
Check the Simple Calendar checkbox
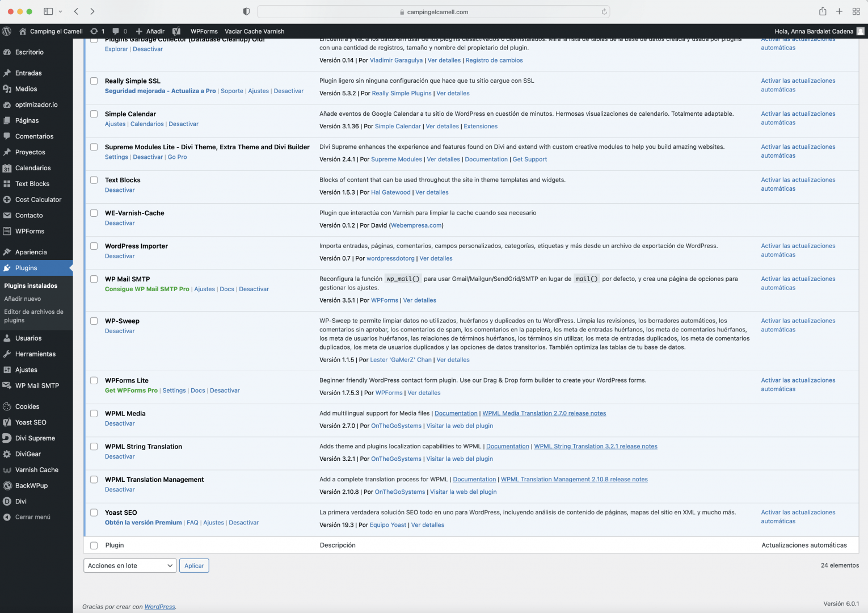tap(94, 114)
